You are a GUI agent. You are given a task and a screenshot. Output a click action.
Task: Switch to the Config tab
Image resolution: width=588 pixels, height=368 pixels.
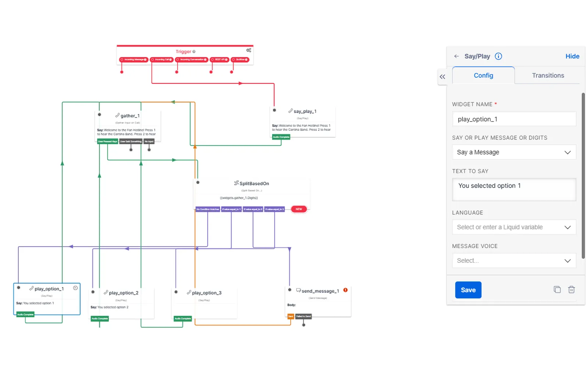point(483,75)
